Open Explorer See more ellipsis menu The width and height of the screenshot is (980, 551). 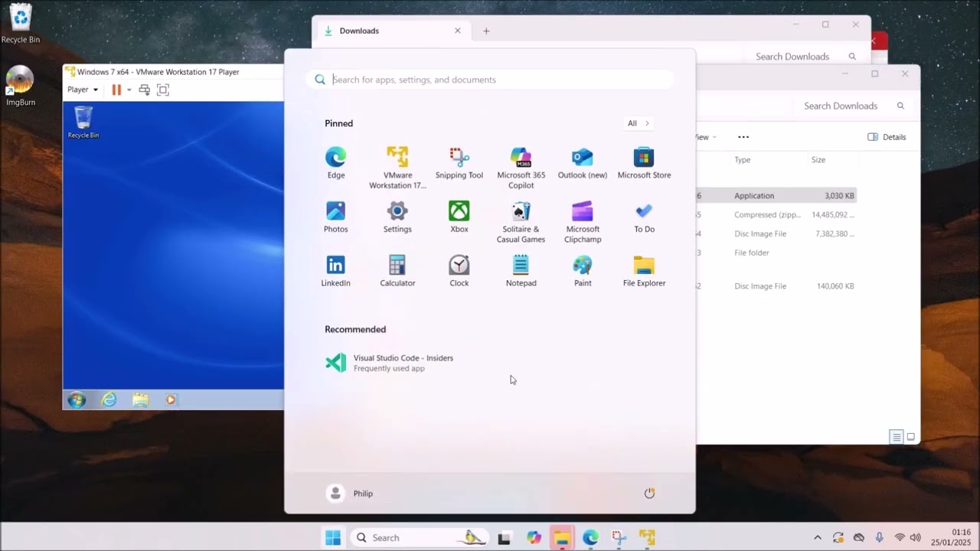(x=743, y=137)
